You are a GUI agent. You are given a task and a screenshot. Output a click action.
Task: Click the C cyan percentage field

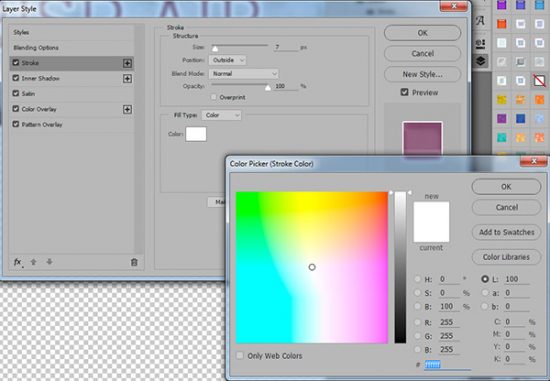(x=515, y=322)
